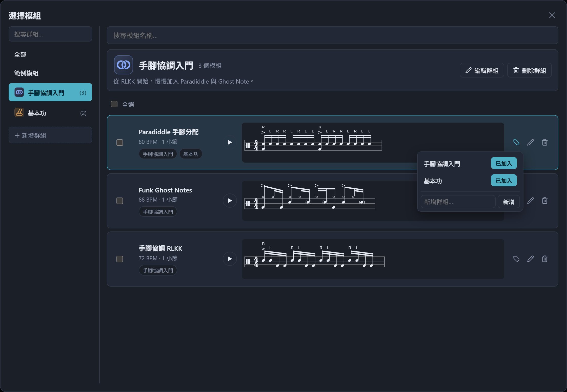Viewport: 567px width, 392px height.
Task: Toggle 已加入 for 基本功 in popup
Action: click(x=504, y=181)
